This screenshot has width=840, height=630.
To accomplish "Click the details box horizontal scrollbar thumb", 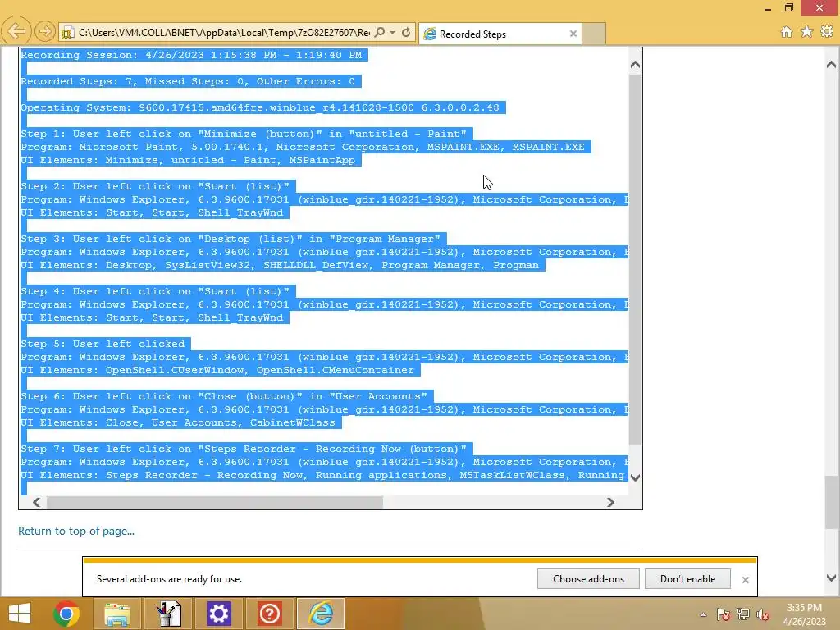I will pyautogui.click(x=215, y=503).
